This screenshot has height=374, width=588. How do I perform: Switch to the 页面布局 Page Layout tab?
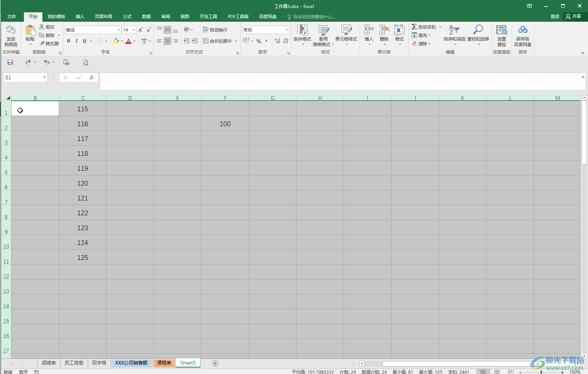pos(104,17)
